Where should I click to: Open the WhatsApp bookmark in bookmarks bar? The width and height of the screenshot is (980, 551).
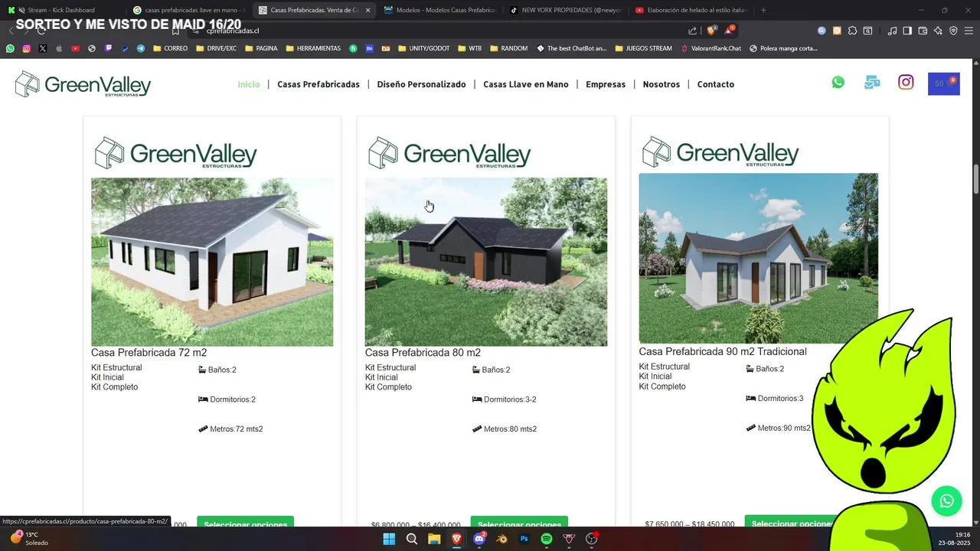pos(10,48)
